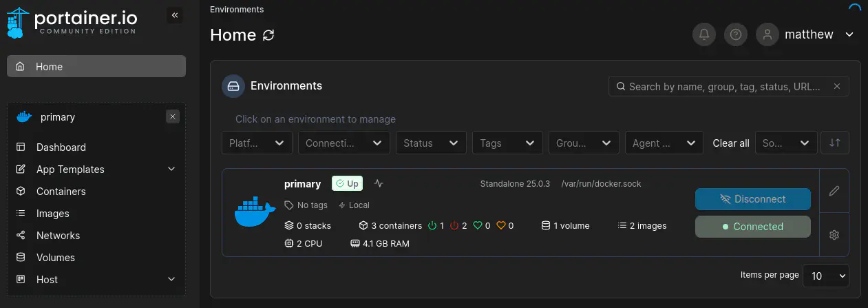The width and height of the screenshot is (868, 308).
Task: Collapse the sidebar with double-chevron icon
Action: [x=175, y=15]
